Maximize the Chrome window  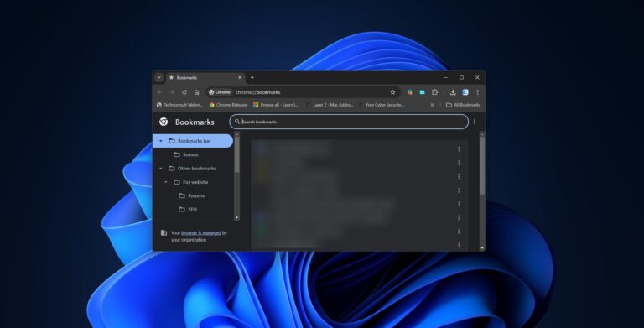[x=462, y=78]
